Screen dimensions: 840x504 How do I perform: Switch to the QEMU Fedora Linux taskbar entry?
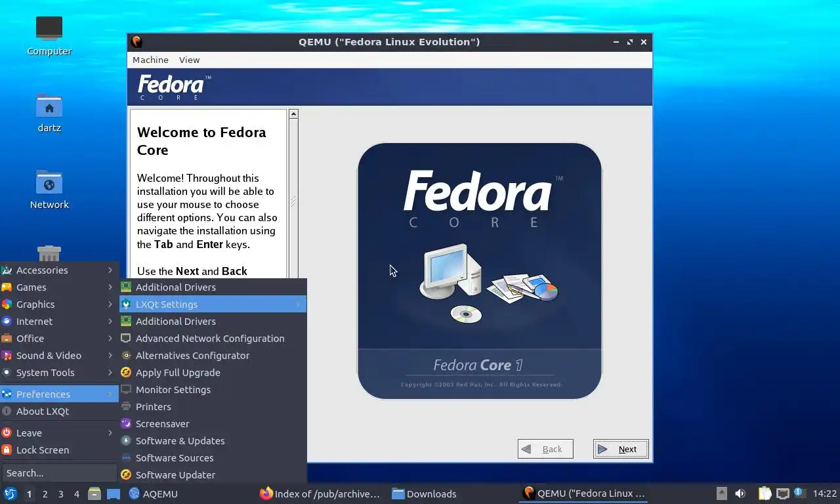584,493
